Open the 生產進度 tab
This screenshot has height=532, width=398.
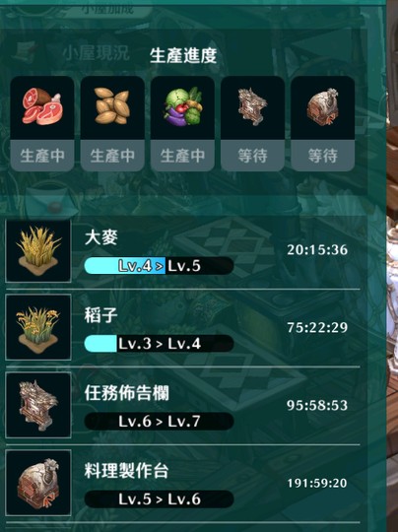183,55
